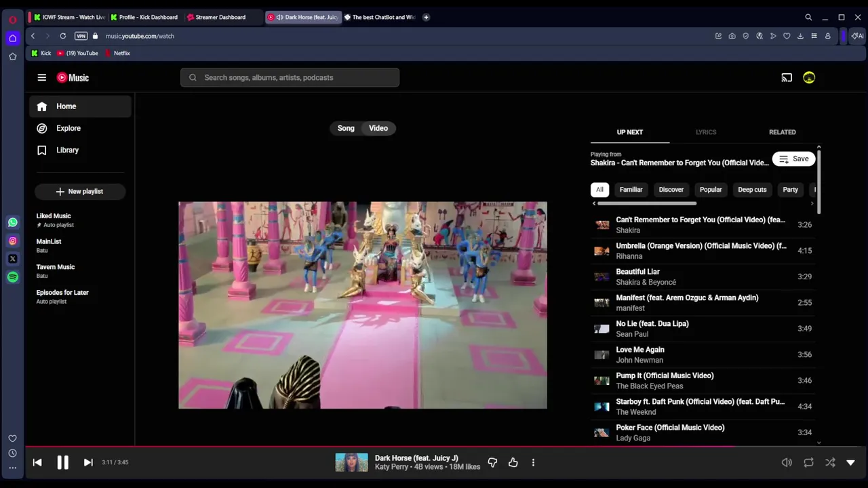Image resolution: width=868 pixels, height=488 pixels.
Task: Take a snapshot with the camera icon
Action: pos(732,36)
